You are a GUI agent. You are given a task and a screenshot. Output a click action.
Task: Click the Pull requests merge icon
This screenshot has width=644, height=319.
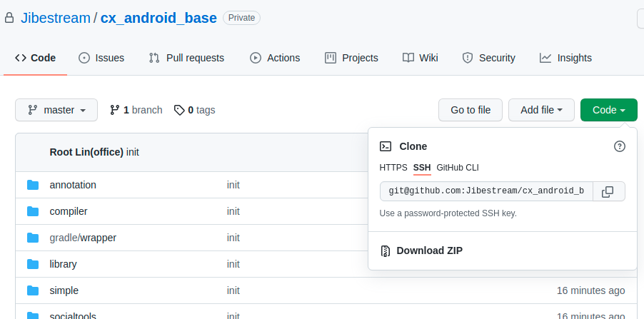click(154, 58)
